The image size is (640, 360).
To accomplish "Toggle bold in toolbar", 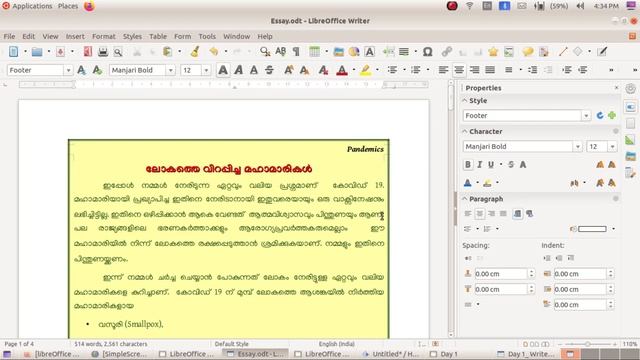I will (223, 70).
